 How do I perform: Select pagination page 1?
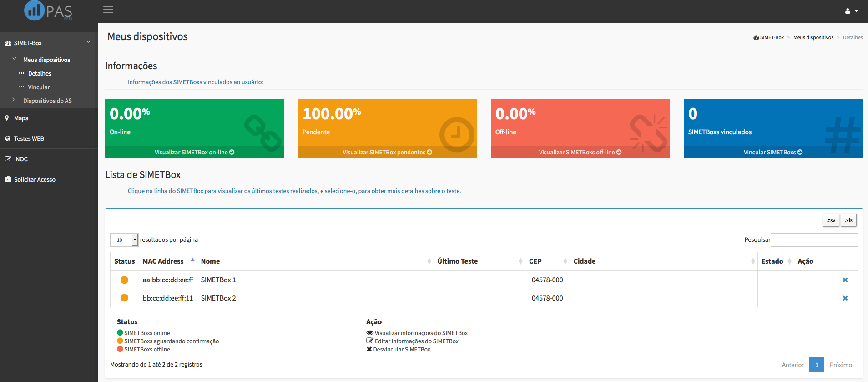click(x=817, y=365)
